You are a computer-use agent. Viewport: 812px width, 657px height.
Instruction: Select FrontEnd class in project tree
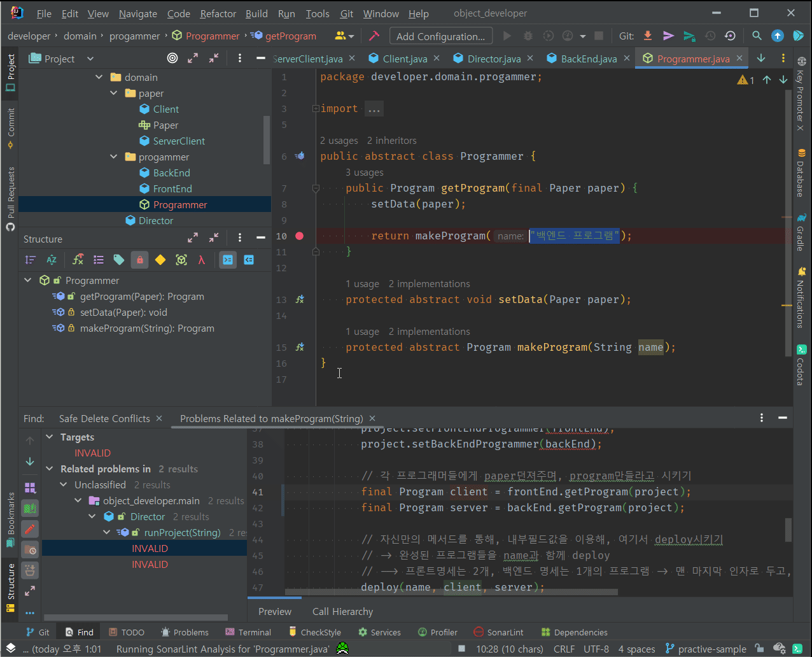[x=172, y=189]
